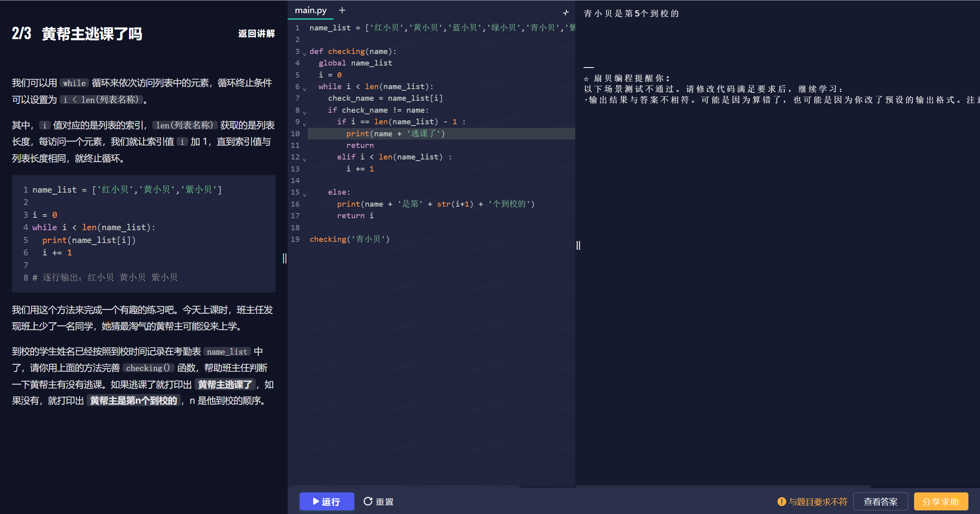Click the plus icon to add new file tab

tap(342, 10)
